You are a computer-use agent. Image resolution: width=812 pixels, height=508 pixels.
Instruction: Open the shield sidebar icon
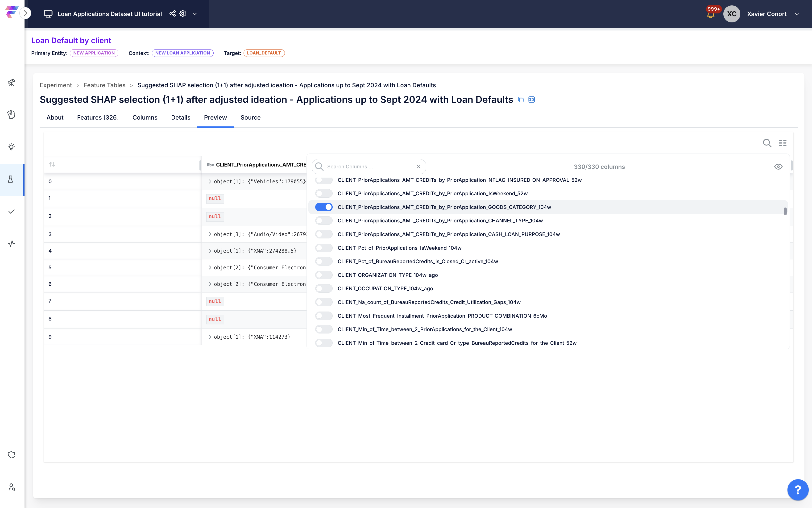(x=11, y=454)
